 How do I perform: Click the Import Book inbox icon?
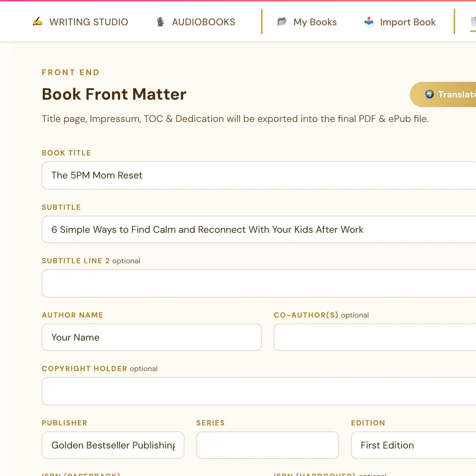tap(369, 22)
